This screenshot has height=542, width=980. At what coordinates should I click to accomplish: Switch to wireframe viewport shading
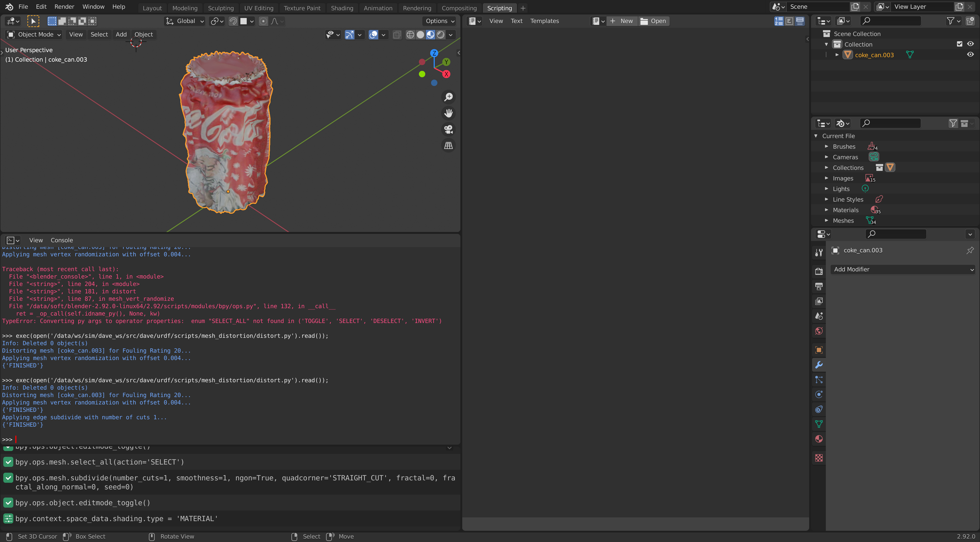point(410,35)
